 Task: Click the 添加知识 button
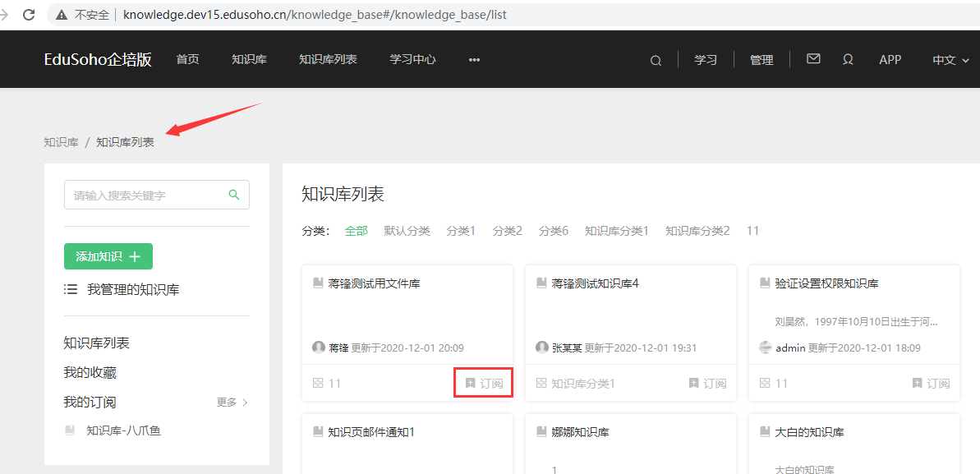tap(108, 256)
